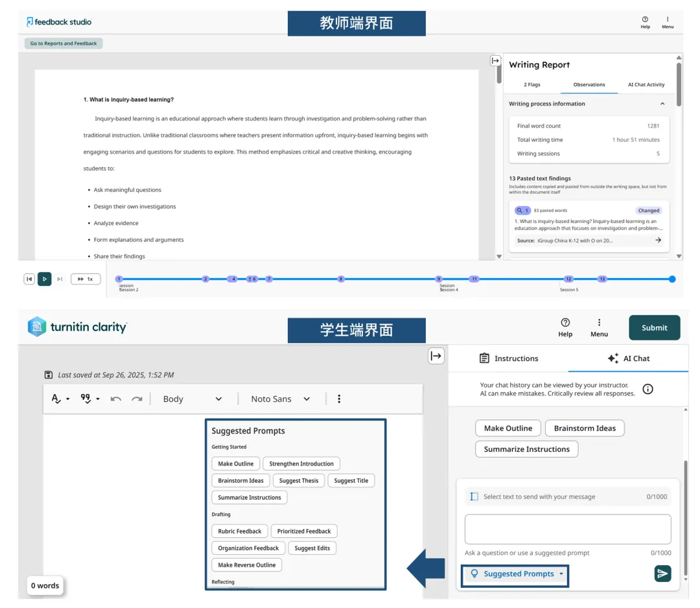This screenshot has width=700, height=608.
Task: Click Go to Reports and Feedback
Action: 64,43
